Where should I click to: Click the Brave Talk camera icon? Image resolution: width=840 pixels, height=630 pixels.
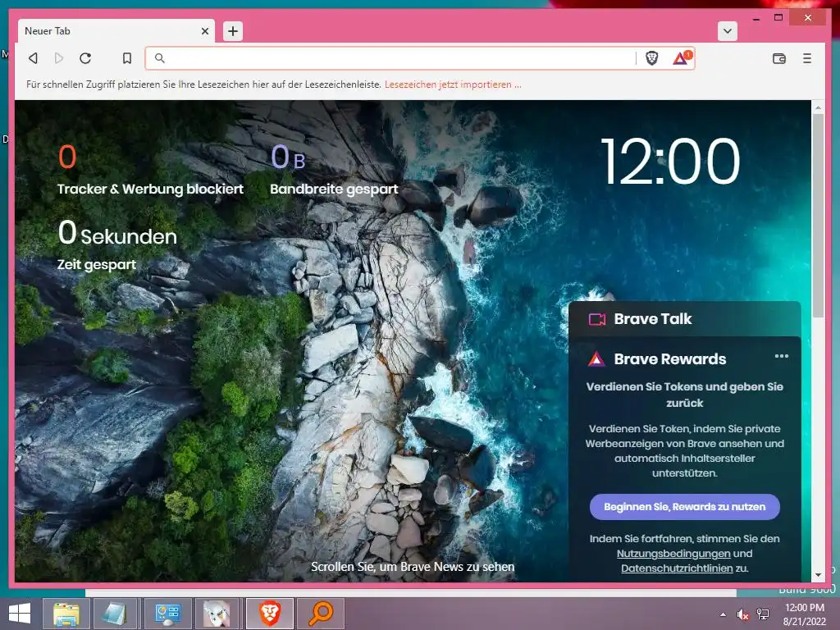[x=597, y=319]
